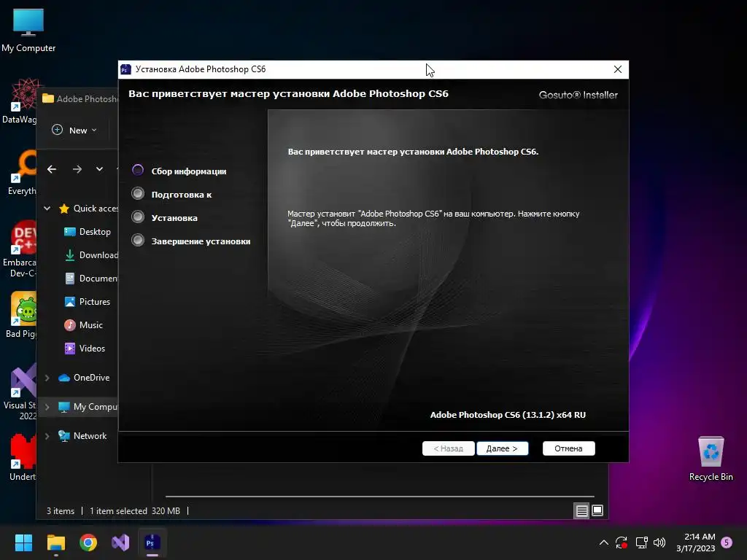Expand Network in File Explorer tree

point(47,436)
